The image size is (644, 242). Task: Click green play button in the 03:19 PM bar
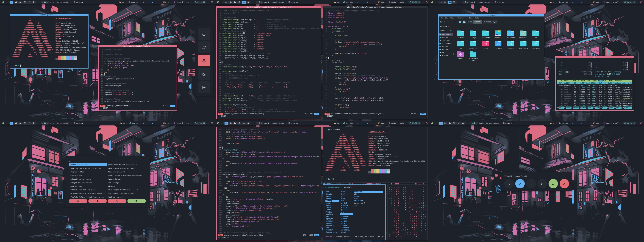pyautogui.click(x=45, y=2)
